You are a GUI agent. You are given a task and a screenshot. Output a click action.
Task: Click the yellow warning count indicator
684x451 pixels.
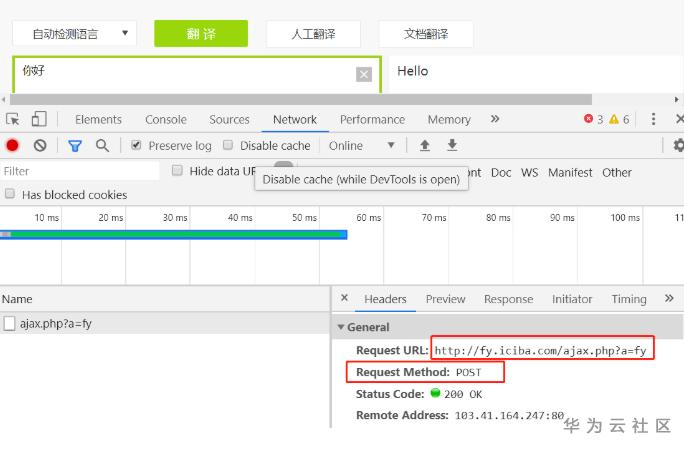(x=619, y=119)
